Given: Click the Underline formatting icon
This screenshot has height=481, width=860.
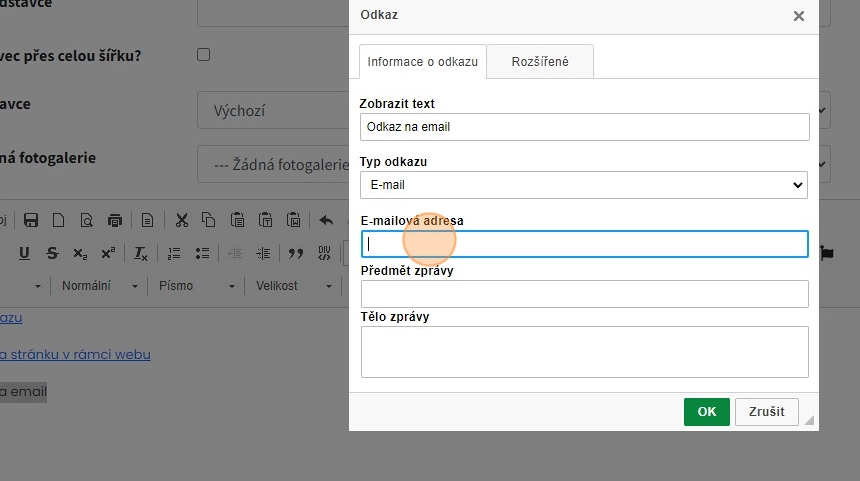Looking at the screenshot, I should 24,253.
